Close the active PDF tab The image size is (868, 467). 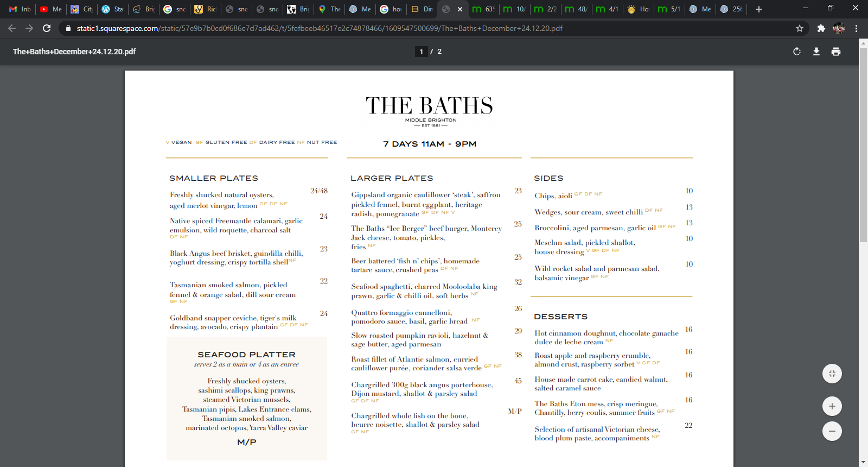click(460, 9)
